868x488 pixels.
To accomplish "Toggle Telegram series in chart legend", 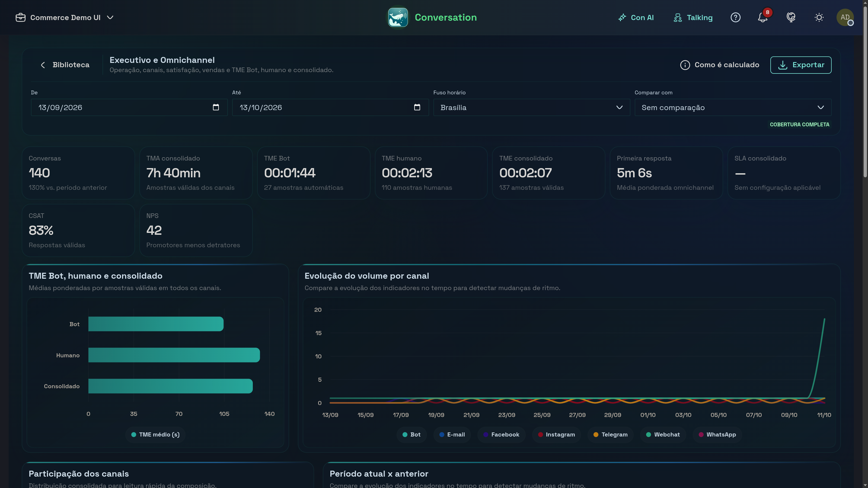I will tap(610, 434).
